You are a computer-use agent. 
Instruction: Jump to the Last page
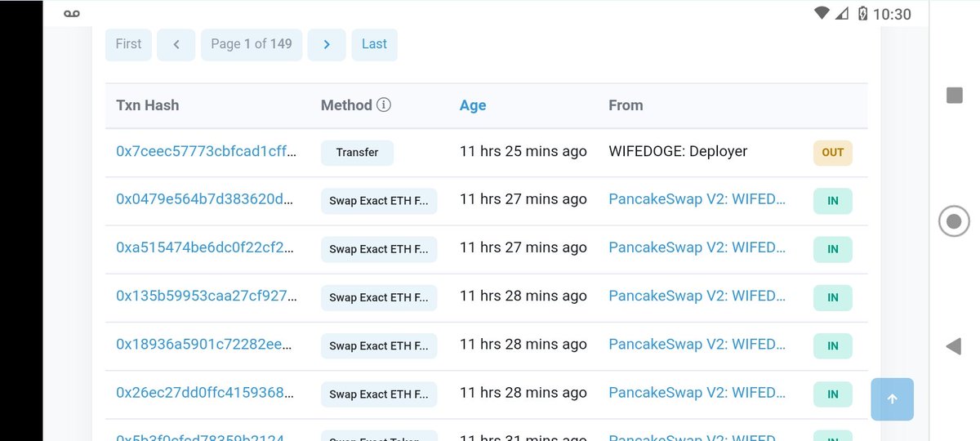click(x=374, y=44)
